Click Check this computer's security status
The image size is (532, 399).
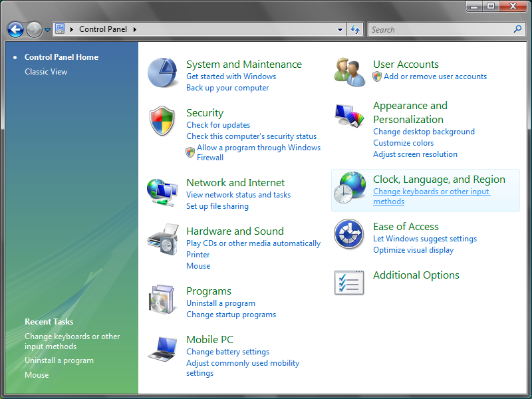[251, 136]
